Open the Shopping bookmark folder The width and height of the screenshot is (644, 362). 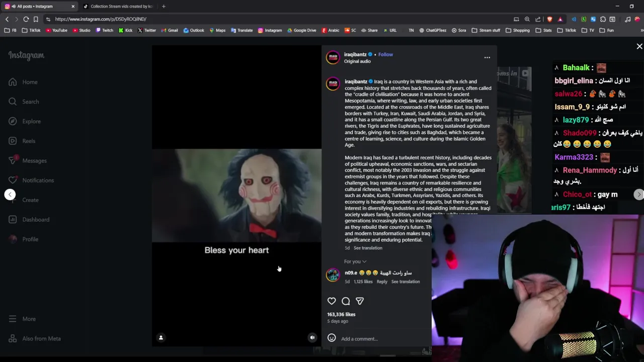pyautogui.click(x=518, y=30)
